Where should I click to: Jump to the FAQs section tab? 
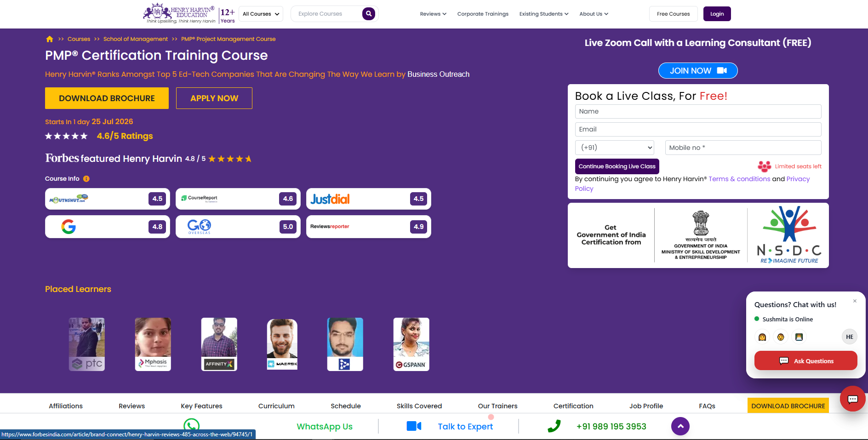point(707,406)
